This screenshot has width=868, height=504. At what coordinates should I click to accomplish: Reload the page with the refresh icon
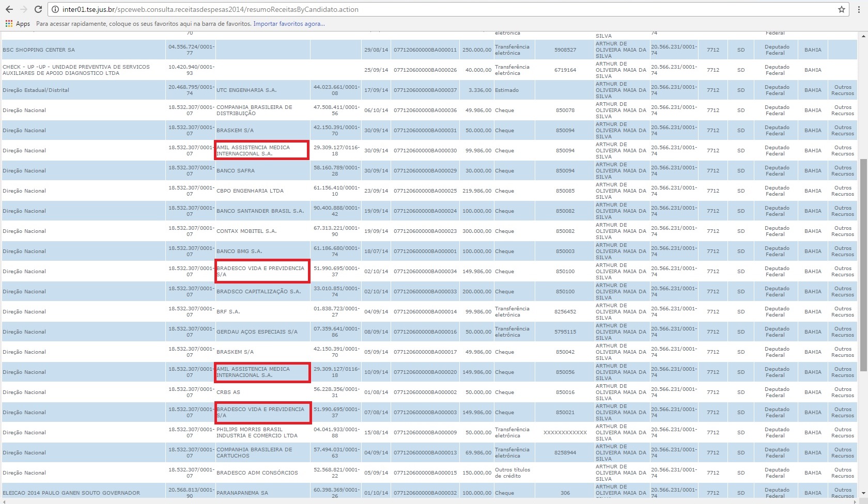point(38,9)
